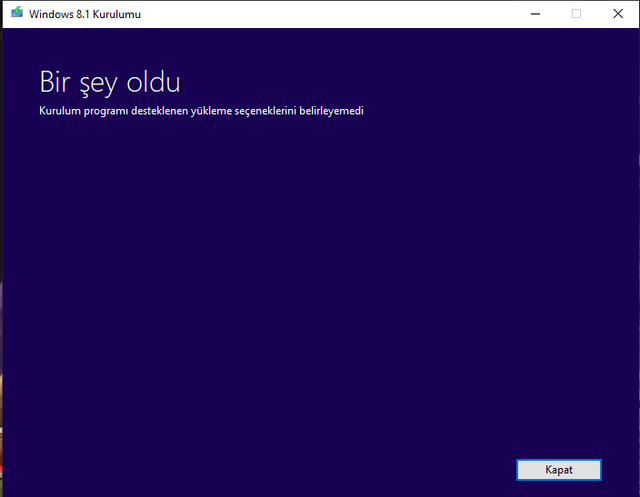The image size is (640, 497).
Task: Click the Windows 8.1 Kurulumu setup icon
Action: (x=17, y=14)
